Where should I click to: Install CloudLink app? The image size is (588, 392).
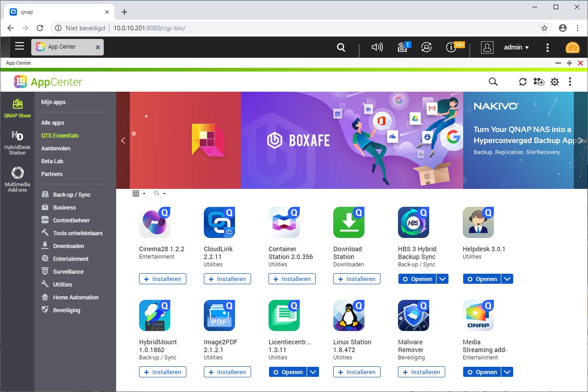click(227, 279)
